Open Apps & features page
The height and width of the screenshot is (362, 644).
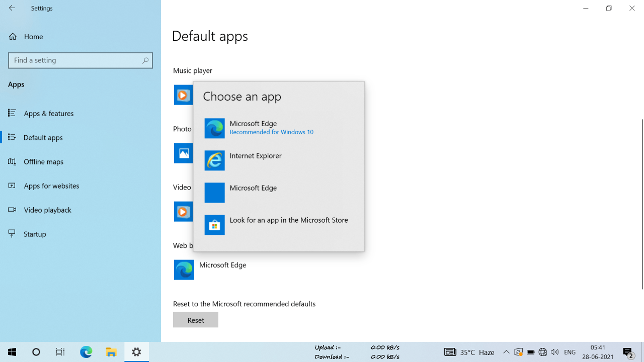pos(80,113)
